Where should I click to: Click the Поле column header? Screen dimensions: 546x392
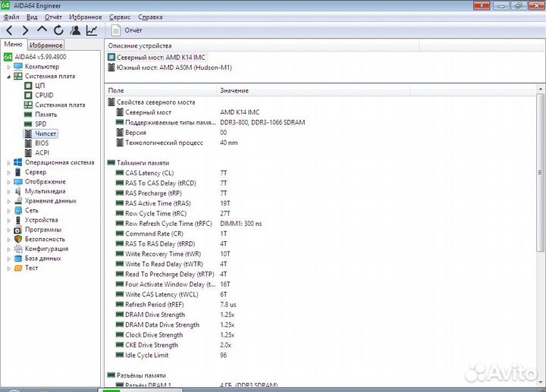[161, 90]
